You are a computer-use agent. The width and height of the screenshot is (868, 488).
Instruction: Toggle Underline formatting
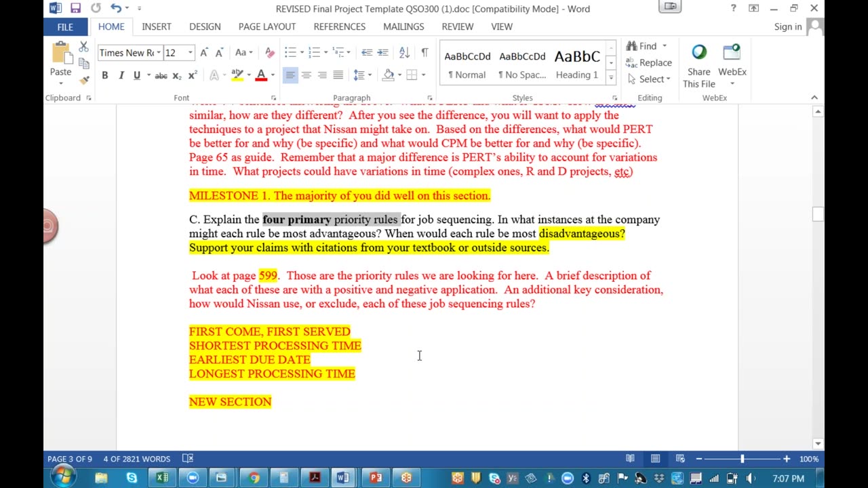coord(137,75)
